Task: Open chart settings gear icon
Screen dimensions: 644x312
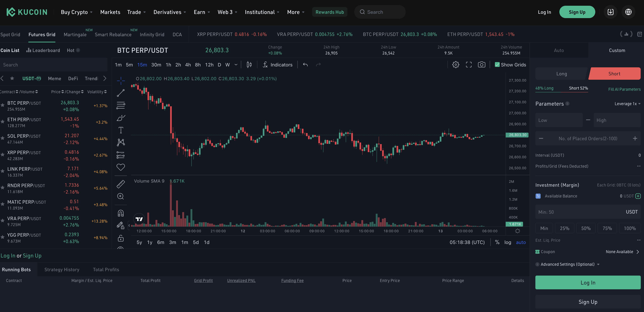Action: pyautogui.click(x=456, y=65)
